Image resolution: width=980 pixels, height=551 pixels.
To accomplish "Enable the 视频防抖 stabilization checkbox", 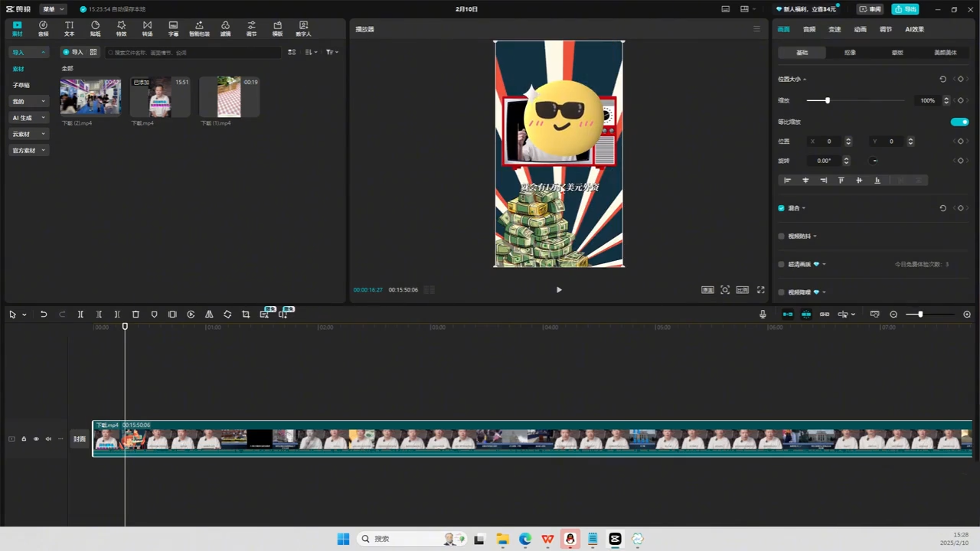I will [x=781, y=236].
